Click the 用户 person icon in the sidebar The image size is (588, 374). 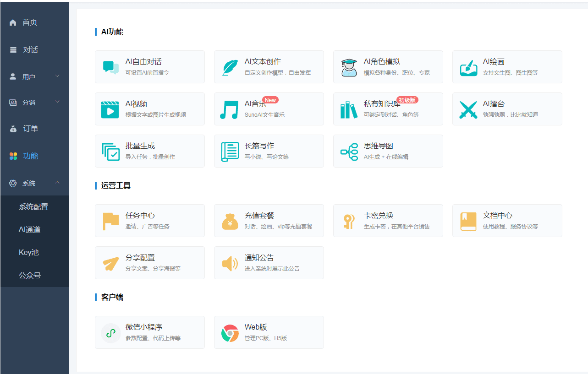[13, 76]
